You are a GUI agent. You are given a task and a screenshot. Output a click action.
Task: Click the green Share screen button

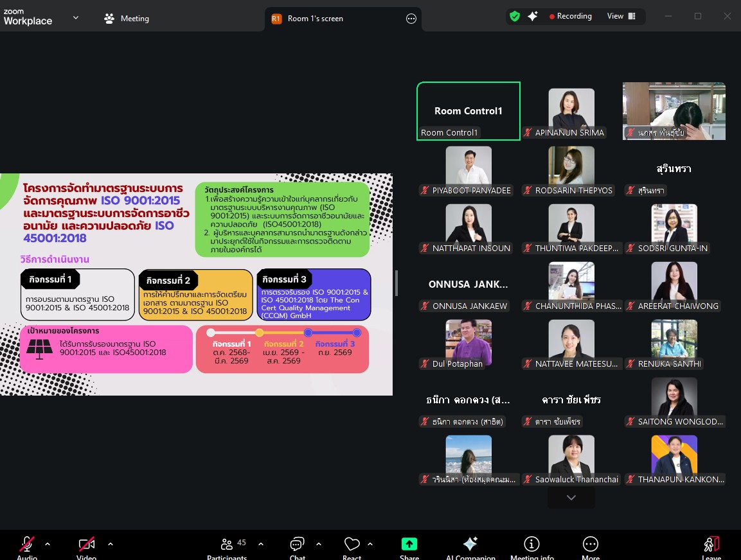[x=409, y=545]
